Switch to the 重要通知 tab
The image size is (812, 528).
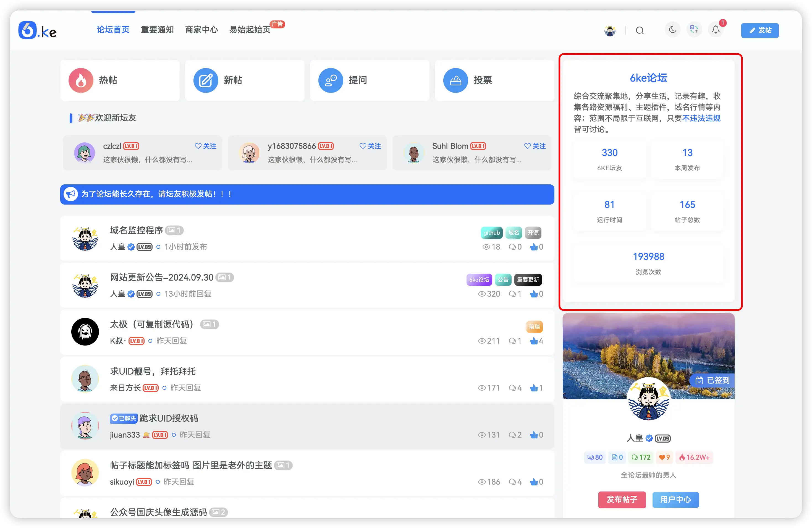click(x=157, y=30)
